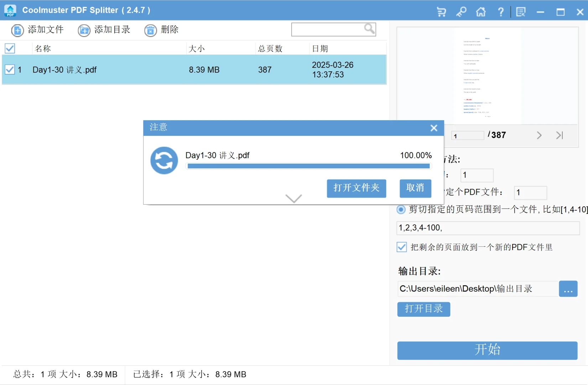Click the refresh progress icon in dialog

click(x=164, y=160)
